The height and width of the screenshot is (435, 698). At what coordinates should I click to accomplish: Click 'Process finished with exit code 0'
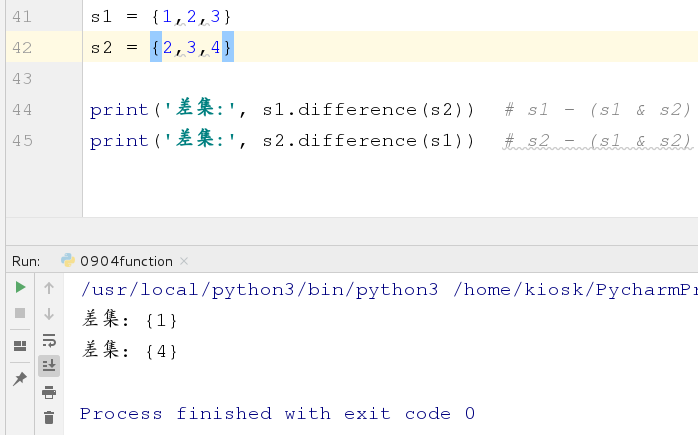(x=277, y=414)
